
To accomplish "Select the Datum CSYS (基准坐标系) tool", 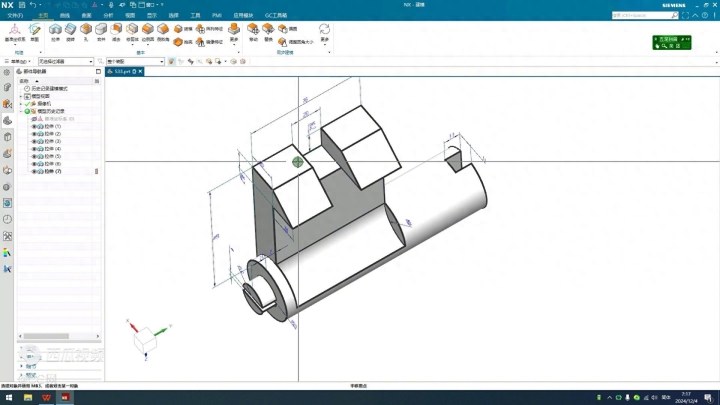I will 15,33.
